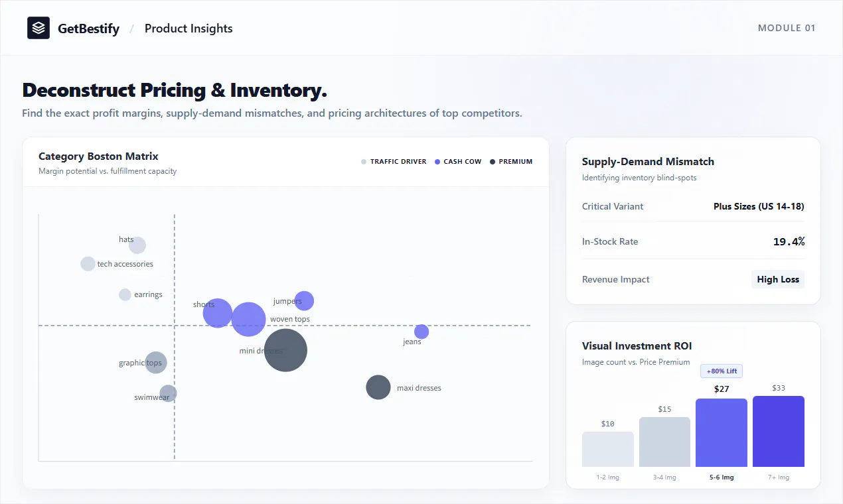
Task: Click the GetBestify stacked-layers logo icon
Action: tap(38, 28)
